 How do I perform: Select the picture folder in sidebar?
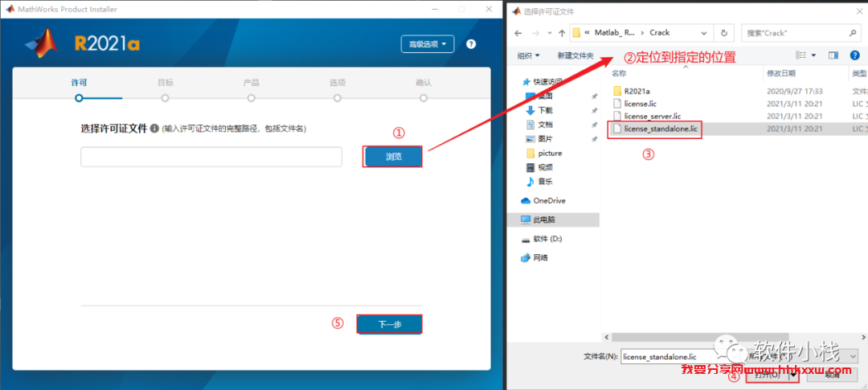click(551, 153)
